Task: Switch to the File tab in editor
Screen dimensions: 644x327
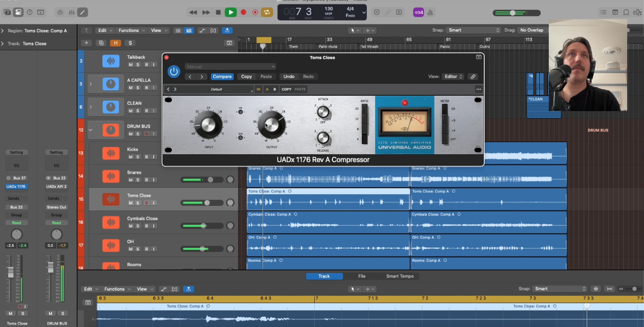Action: (x=362, y=276)
